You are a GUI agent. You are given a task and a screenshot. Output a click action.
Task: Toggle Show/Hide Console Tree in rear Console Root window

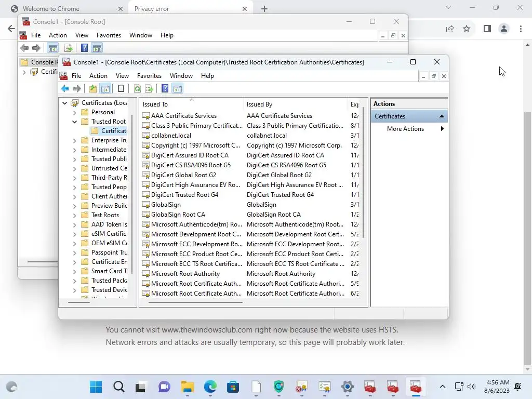52,48
